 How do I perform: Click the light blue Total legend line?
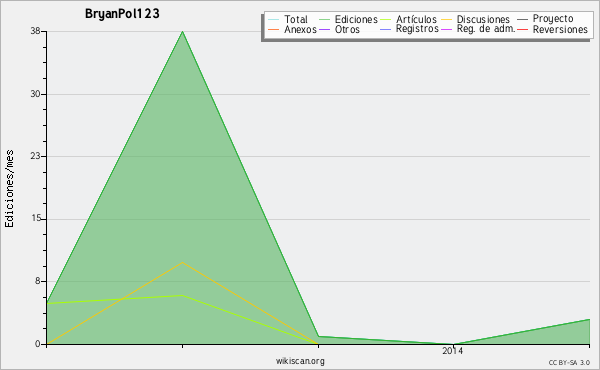pyautogui.click(x=274, y=20)
